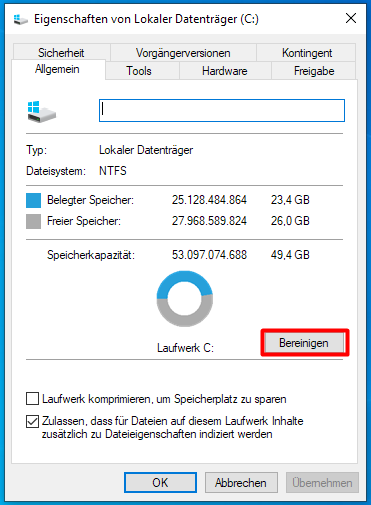The image size is (371, 505).
Task: Switch to the Tools tab
Action: 139,71
